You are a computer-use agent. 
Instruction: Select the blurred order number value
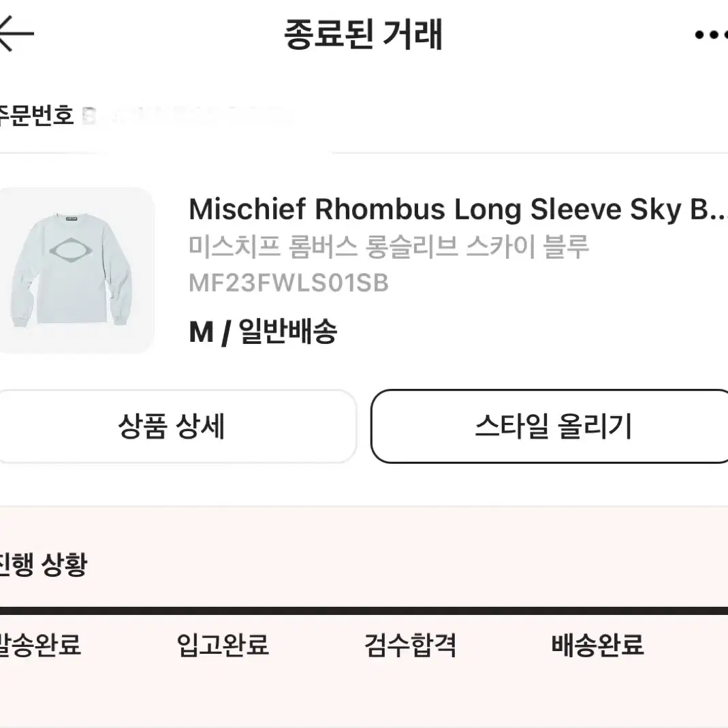click(186, 115)
